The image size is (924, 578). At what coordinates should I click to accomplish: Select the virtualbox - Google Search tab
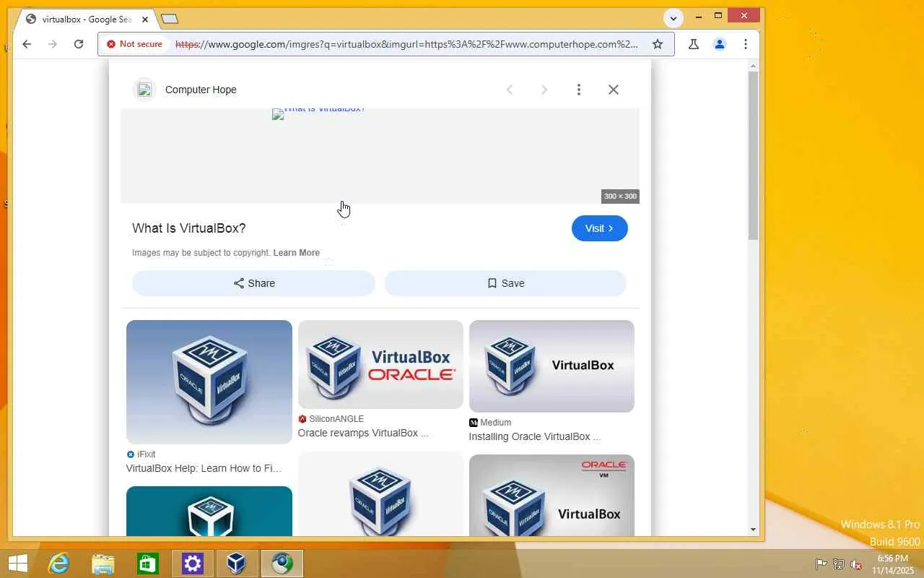[86, 20]
